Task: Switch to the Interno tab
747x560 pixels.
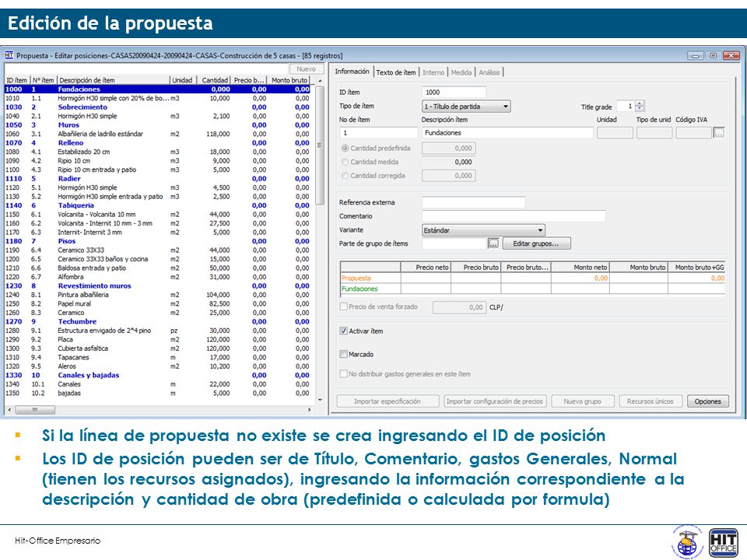Action: [x=433, y=72]
